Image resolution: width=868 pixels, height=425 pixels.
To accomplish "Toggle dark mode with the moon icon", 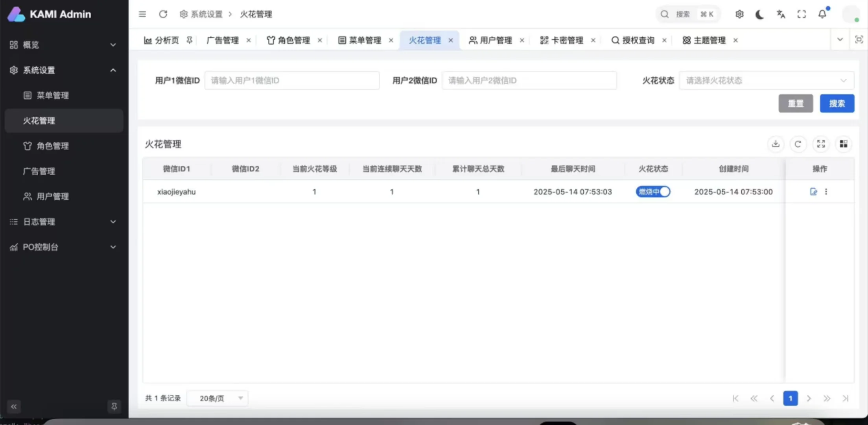I will click(759, 14).
